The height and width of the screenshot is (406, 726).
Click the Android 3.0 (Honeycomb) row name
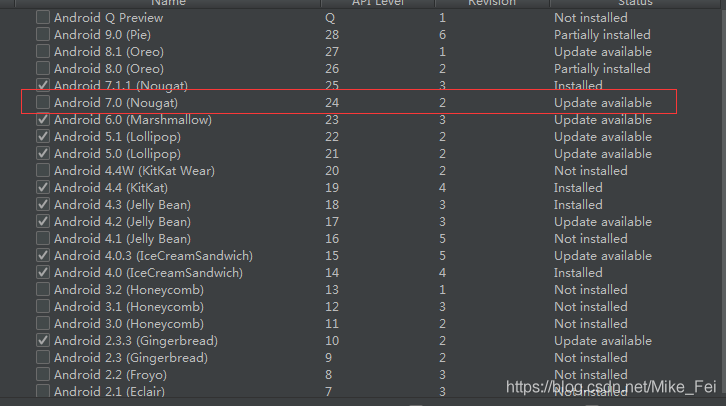pyautogui.click(x=129, y=324)
